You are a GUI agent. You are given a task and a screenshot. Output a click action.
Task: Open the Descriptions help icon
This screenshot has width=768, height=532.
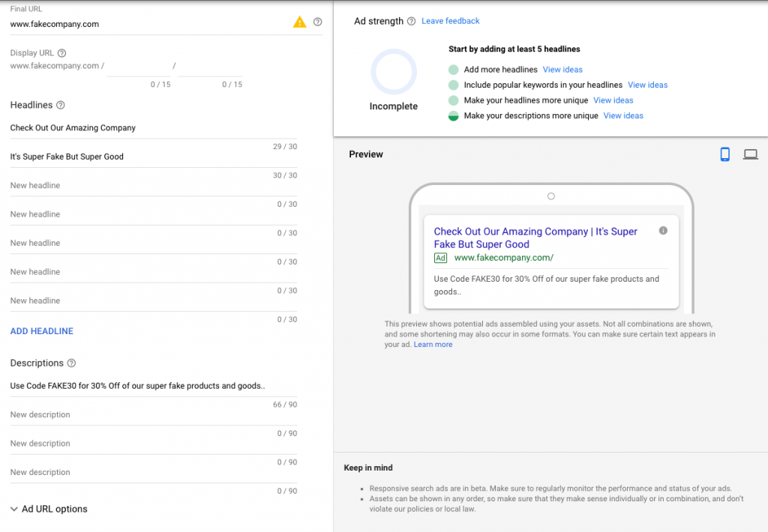[x=71, y=363]
